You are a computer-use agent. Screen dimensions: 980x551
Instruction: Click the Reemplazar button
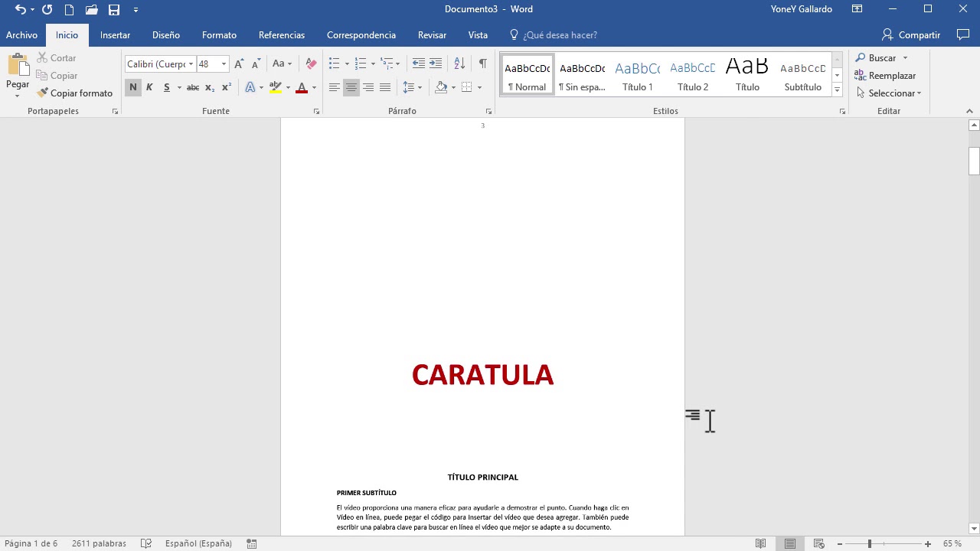(x=886, y=76)
